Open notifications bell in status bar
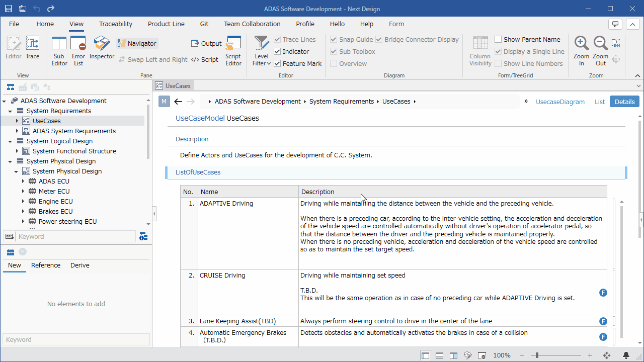This screenshot has width=644, height=362. [x=626, y=355]
